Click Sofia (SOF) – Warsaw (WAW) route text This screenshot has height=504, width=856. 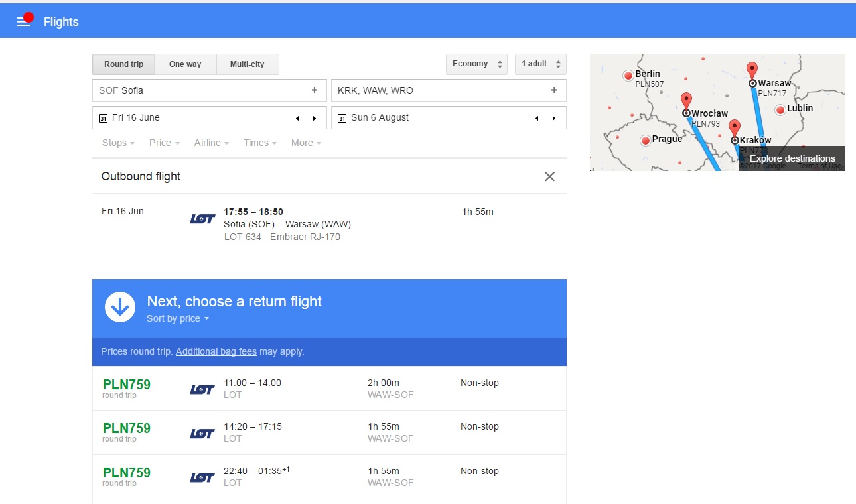287,224
